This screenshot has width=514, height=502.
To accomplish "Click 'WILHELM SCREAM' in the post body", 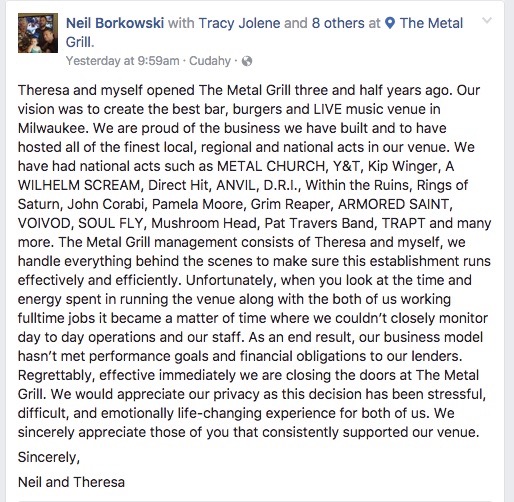I will pyautogui.click(x=79, y=185).
